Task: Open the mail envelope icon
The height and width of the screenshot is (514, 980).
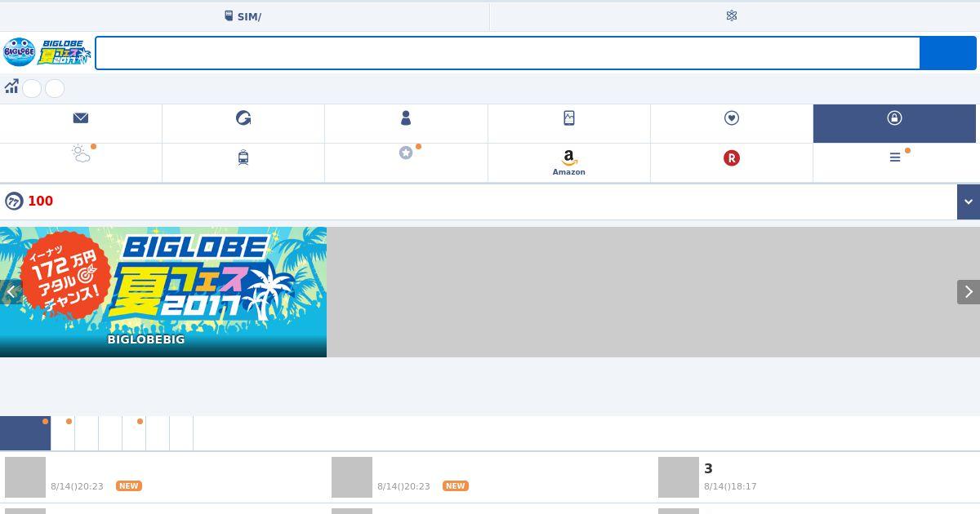Action: tap(81, 118)
